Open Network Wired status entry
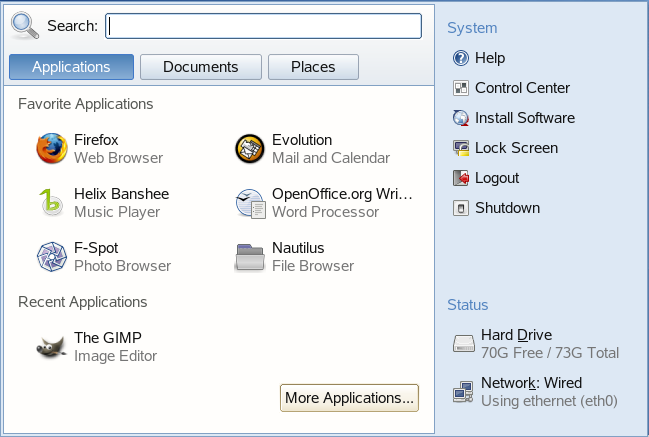The height and width of the screenshot is (437, 649). pos(464,392)
